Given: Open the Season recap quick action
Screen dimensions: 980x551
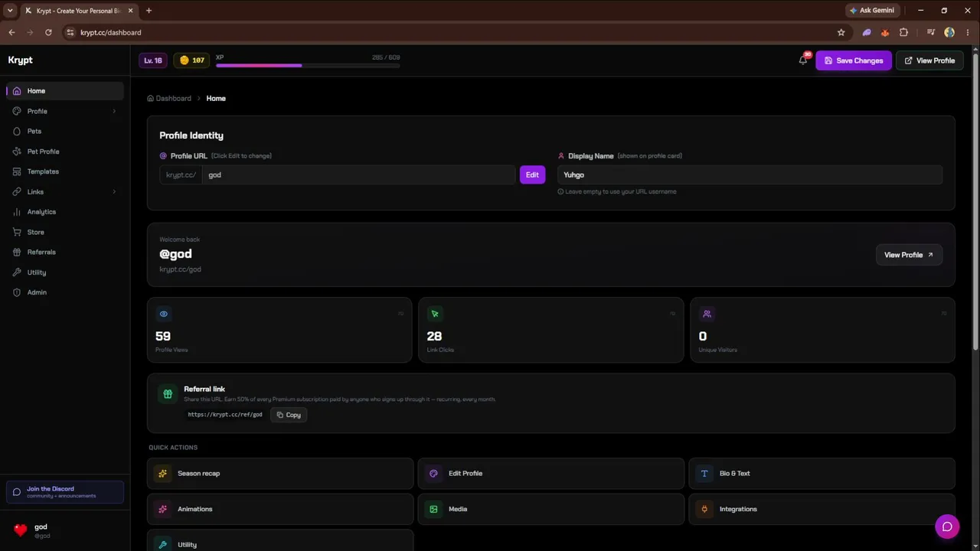Looking at the screenshot, I should (280, 474).
